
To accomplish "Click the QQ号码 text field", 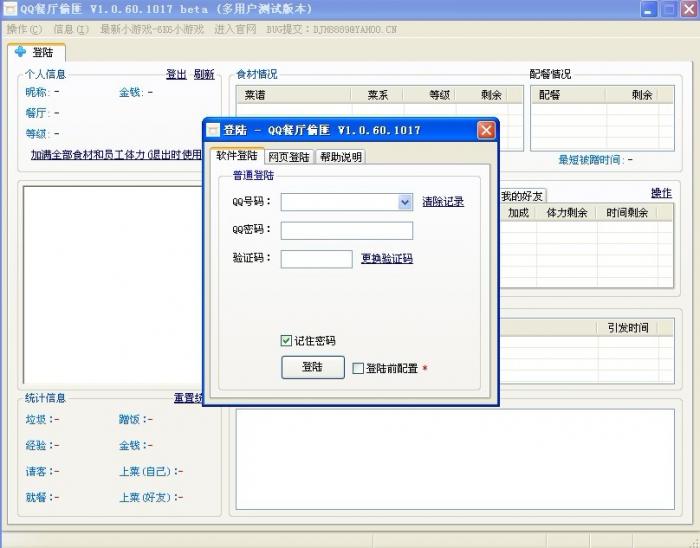I will click(x=340, y=202).
